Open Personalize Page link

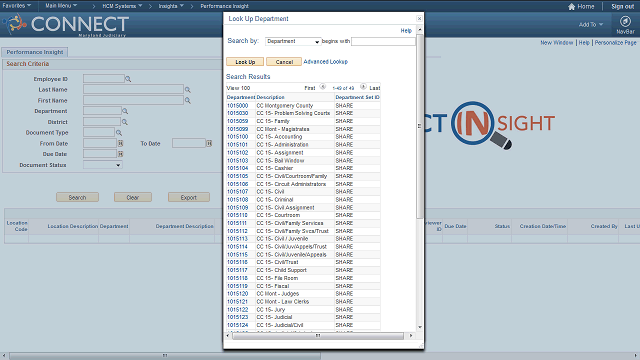coord(615,42)
